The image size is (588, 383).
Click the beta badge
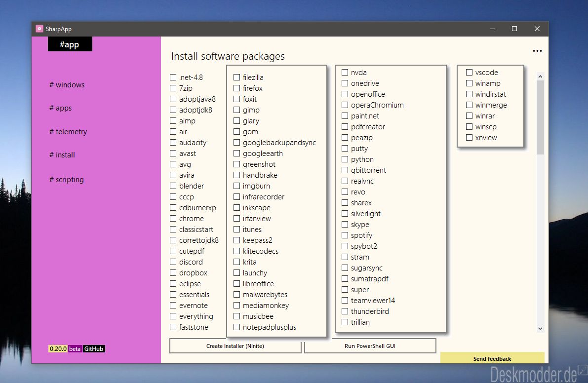click(75, 349)
